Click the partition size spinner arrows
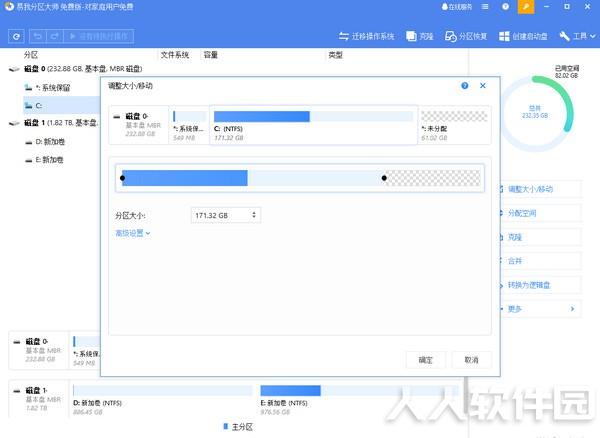600x438 pixels. (254, 215)
